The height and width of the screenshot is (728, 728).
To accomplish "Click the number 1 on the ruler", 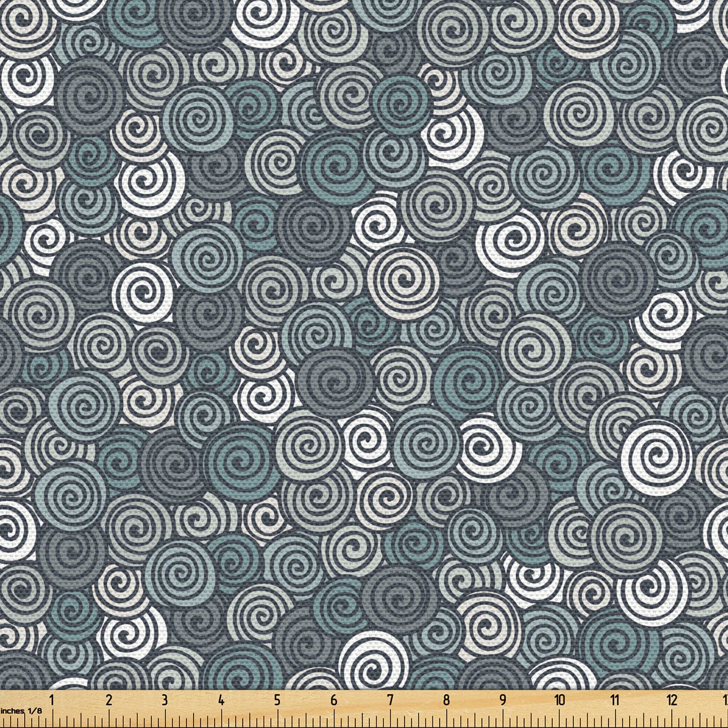I will [x=51, y=700].
